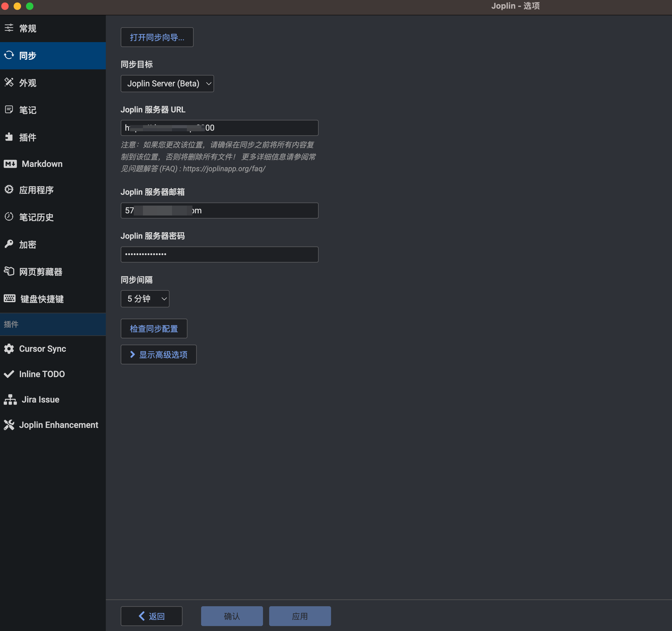Click the FAQ note text mentioning joplinapp.org
This screenshot has height=631, width=672.
[x=218, y=157]
